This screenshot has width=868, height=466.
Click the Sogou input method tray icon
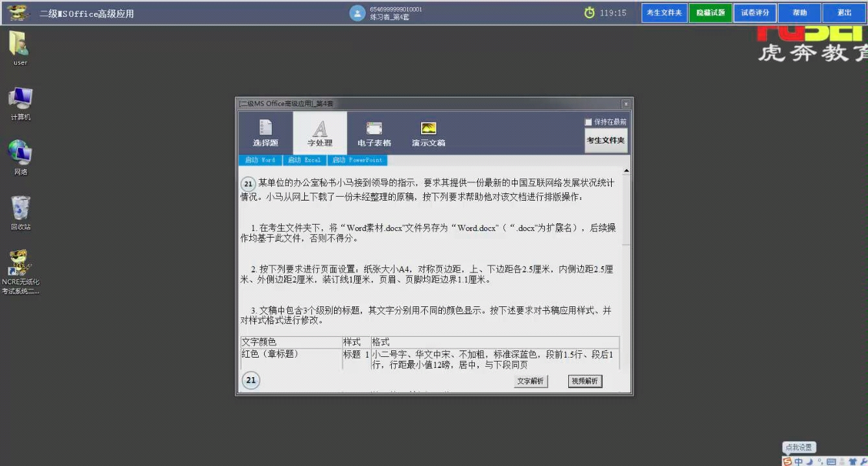(x=786, y=461)
